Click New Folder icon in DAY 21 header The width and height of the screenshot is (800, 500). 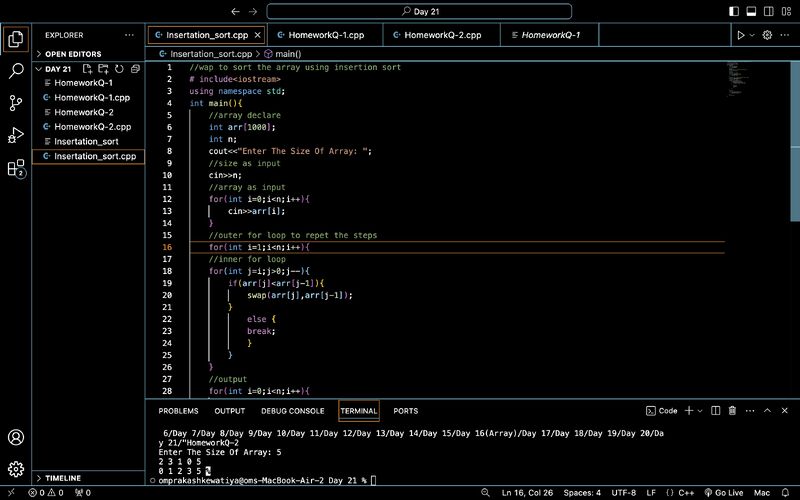[x=103, y=69]
